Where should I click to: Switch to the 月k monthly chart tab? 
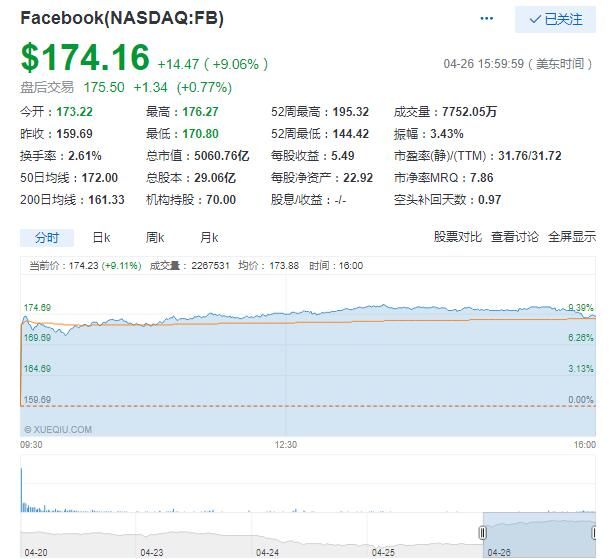[209, 238]
